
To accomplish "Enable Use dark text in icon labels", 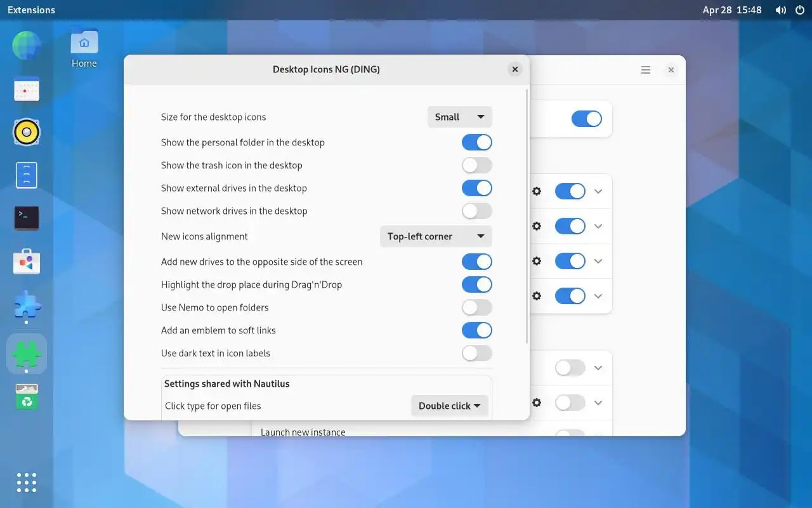I will point(477,353).
